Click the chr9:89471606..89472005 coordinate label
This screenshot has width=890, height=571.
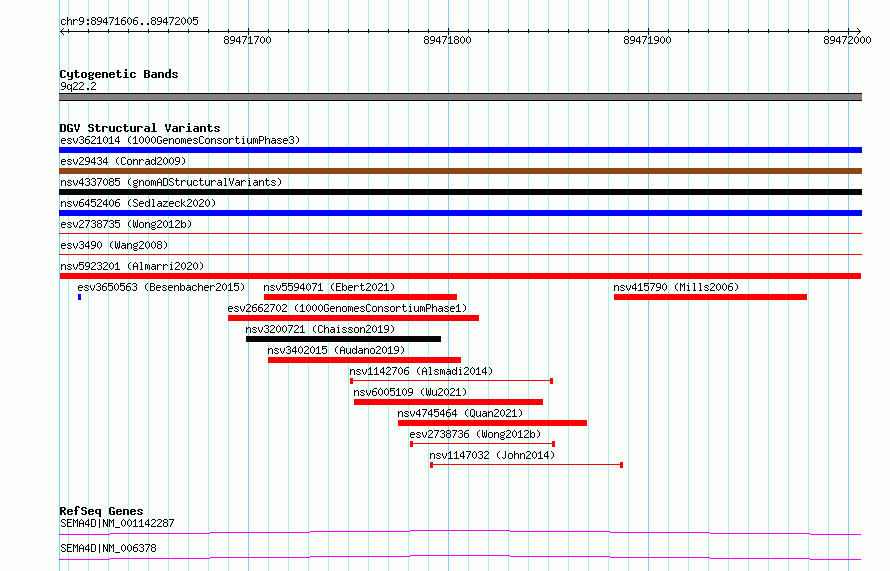pos(129,21)
